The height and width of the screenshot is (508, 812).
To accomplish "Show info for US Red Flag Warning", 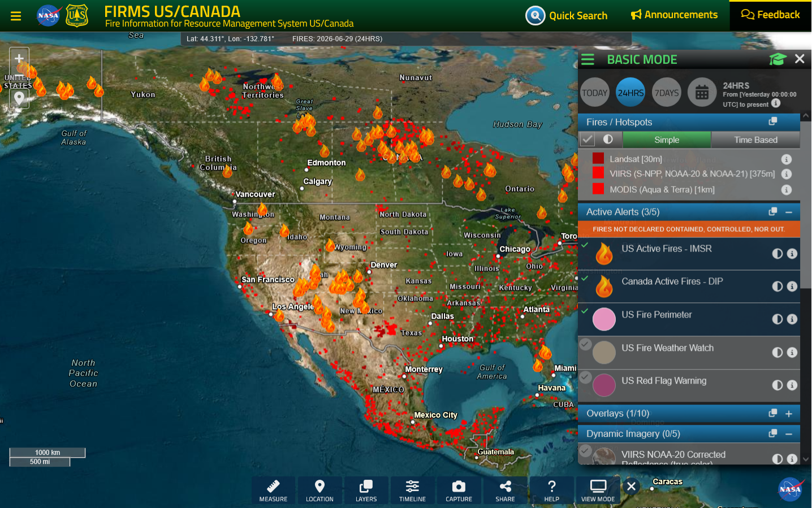I will pos(792,385).
